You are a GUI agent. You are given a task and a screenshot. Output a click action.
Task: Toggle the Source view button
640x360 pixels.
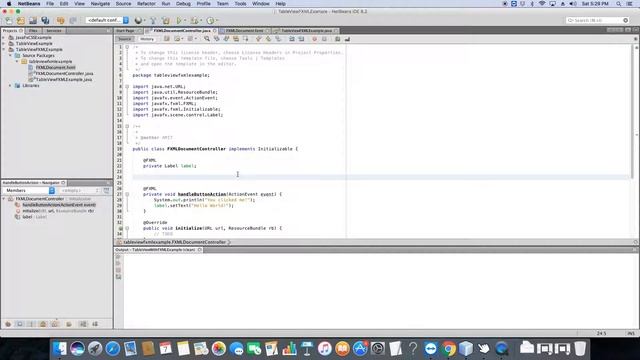click(x=124, y=39)
